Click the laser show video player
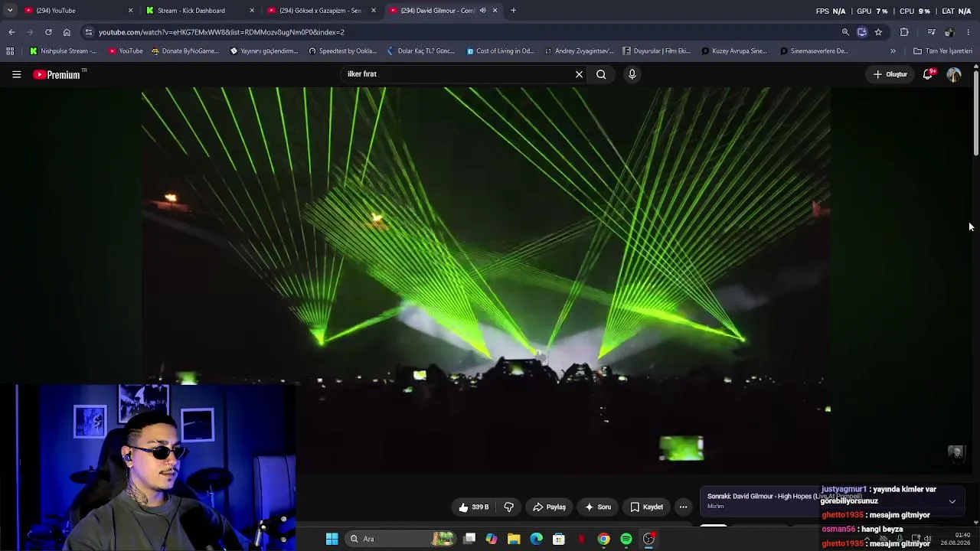This screenshot has width=980, height=551. 486,279
